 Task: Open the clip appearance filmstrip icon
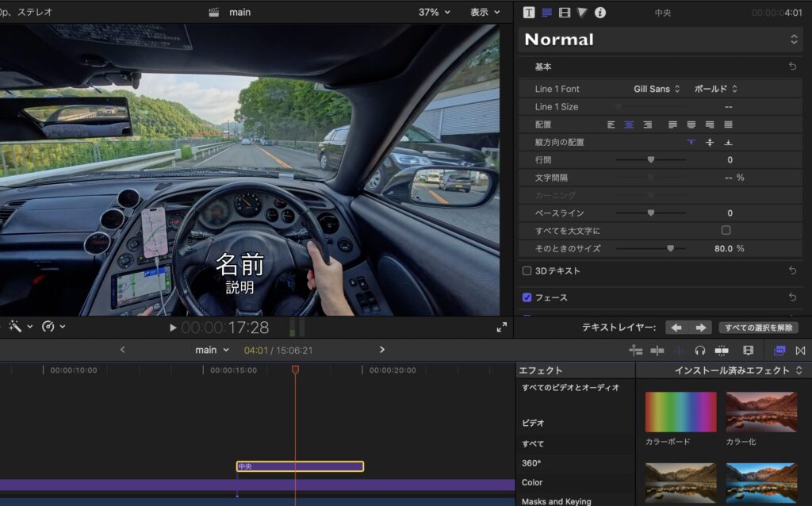[x=748, y=350]
